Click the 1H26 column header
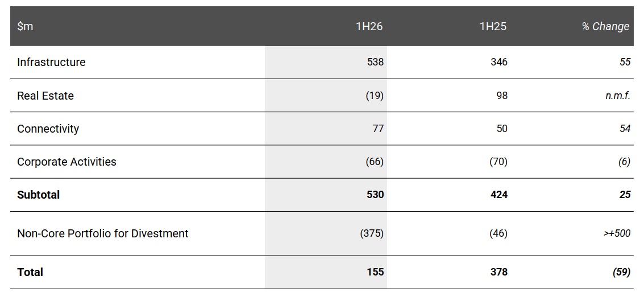The image size is (644, 292). pos(369,26)
